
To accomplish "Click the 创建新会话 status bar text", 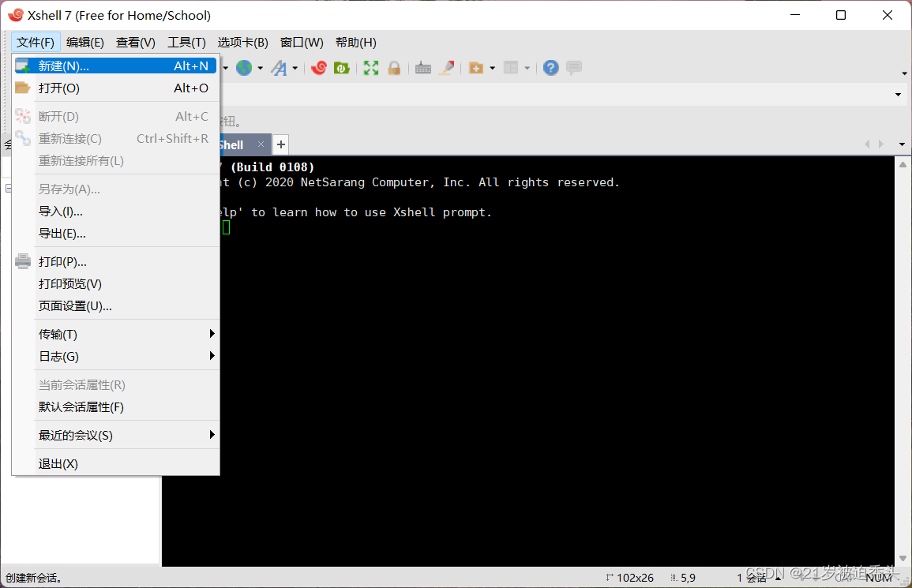I will [34, 578].
